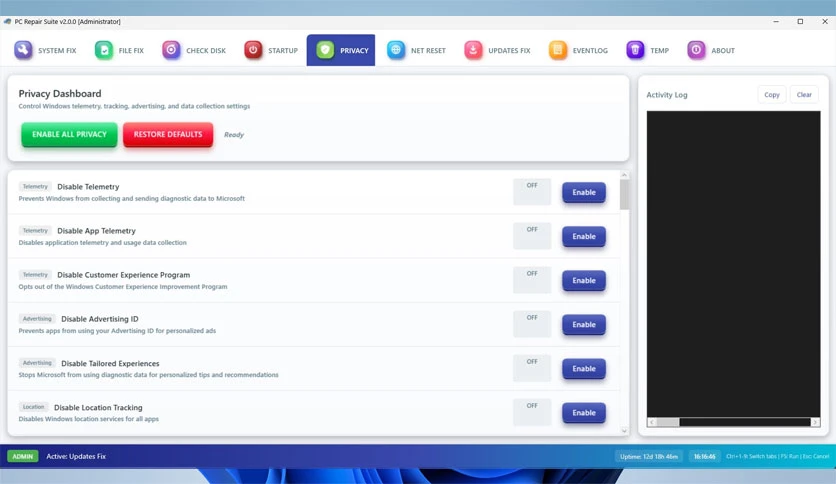The image size is (836, 484).
Task: Click the File Fix green icon
Action: coord(104,50)
